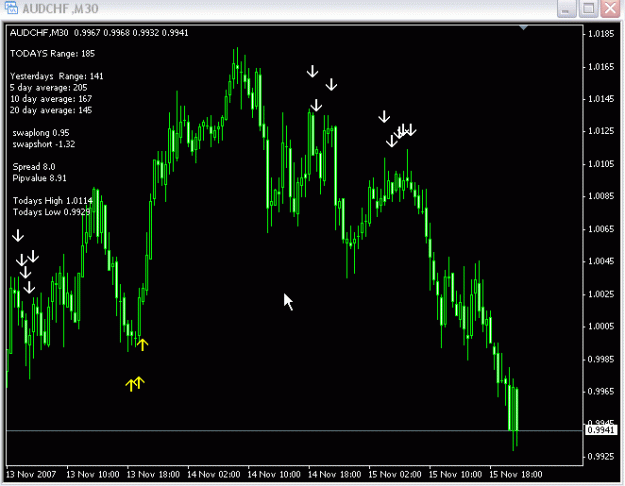Click the '5 day average: 205' text
625x486 pixels.
coord(48,88)
